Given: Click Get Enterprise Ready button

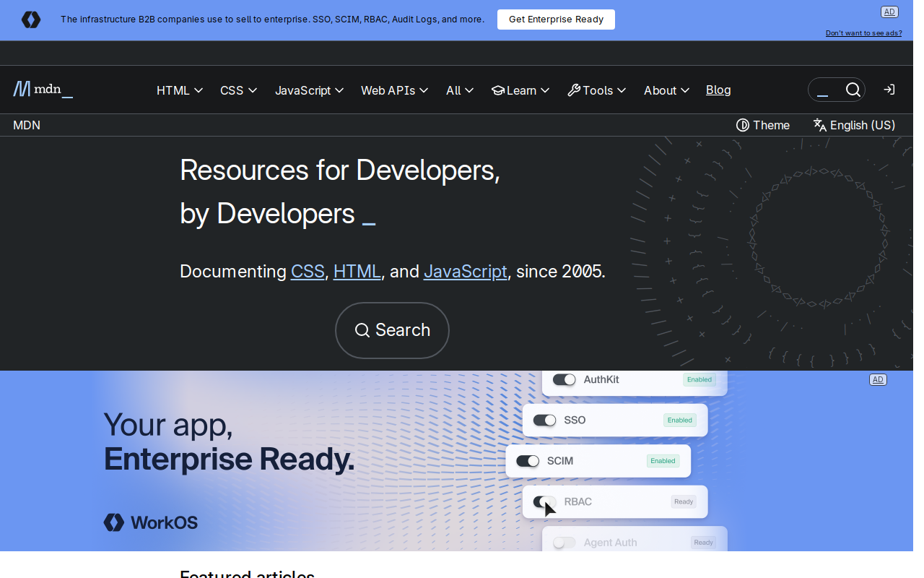Looking at the screenshot, I should click(556, 20).
